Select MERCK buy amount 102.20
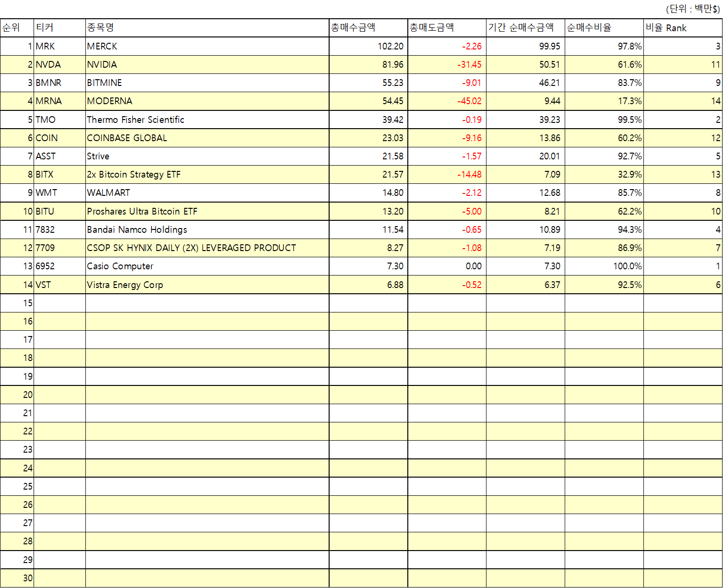 368,46
